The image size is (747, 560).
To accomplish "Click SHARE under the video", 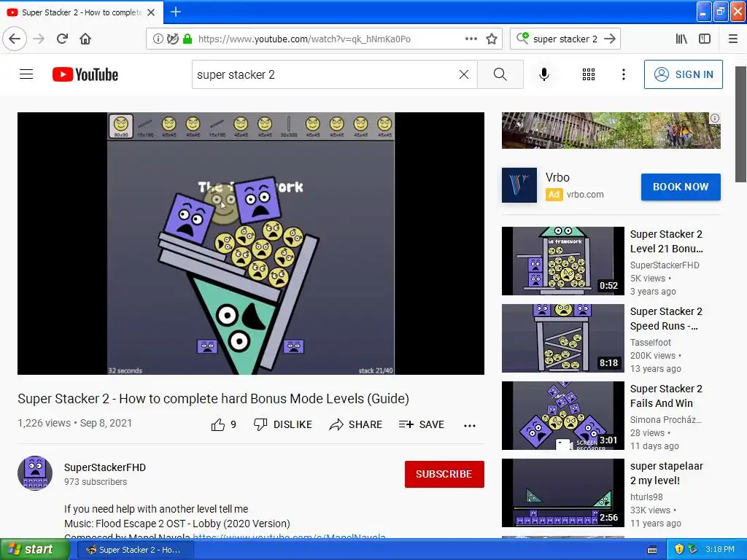I will 355,424.
